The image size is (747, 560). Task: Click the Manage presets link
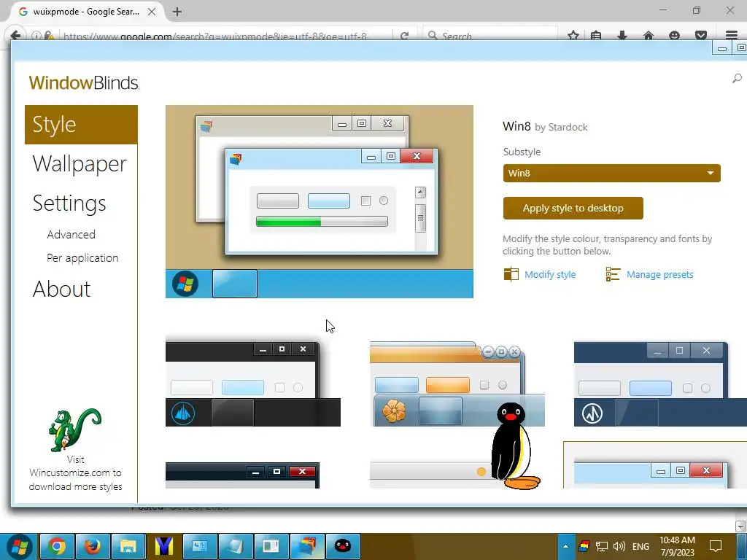click(659, 274)
